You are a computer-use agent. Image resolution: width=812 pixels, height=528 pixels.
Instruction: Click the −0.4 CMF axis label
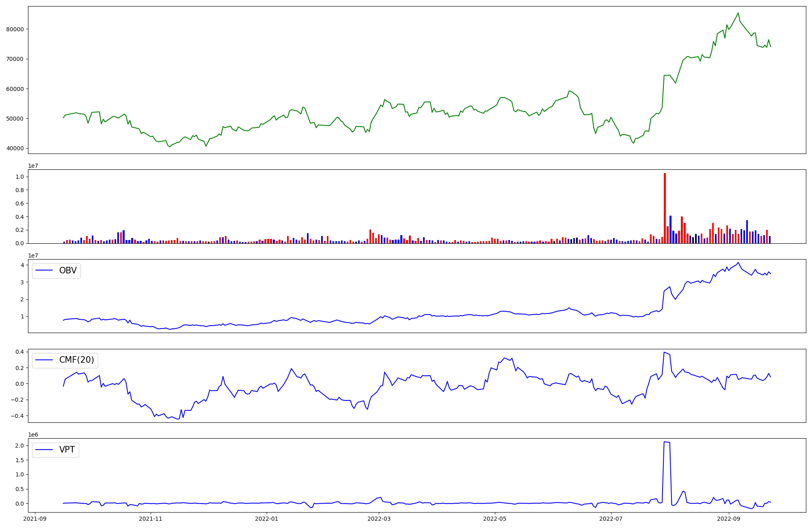pyautogui.click(x=18, y=416)
